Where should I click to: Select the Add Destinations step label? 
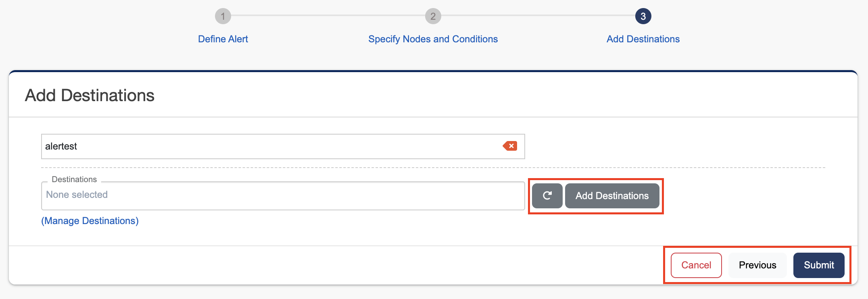click(x=643, y=39)
